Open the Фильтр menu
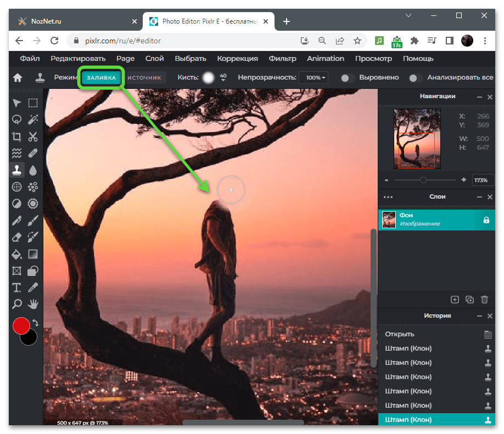This screenshot has height=434, width=504. click(282, 59)
